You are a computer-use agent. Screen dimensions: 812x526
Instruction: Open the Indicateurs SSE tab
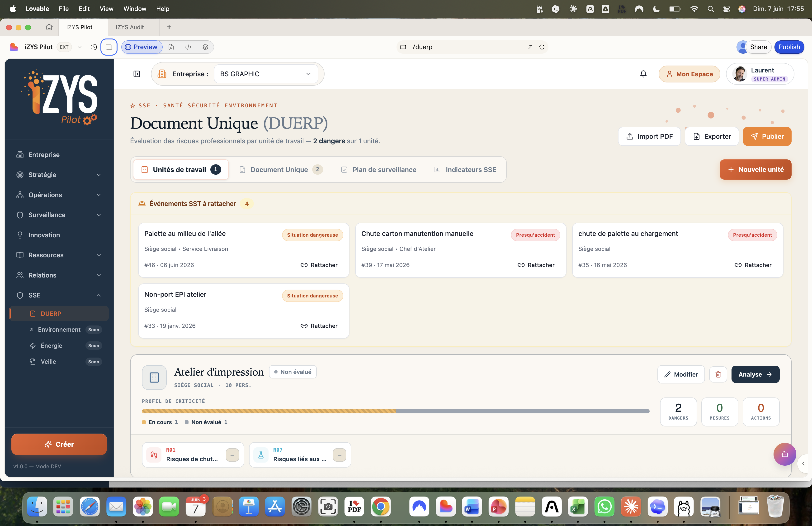(465, 170)
